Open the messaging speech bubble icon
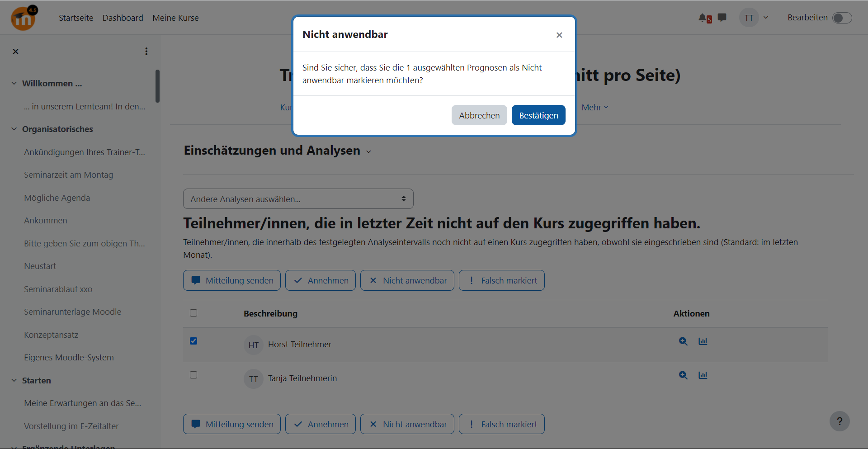This screenshot has width=868, height=449. [722, 18]
